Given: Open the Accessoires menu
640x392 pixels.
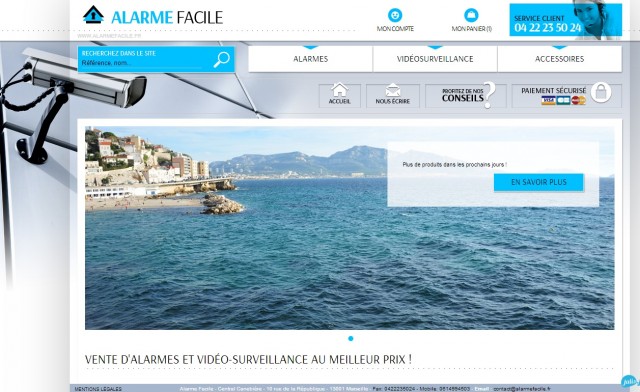Looking at the screenshot, I should 560,59.
